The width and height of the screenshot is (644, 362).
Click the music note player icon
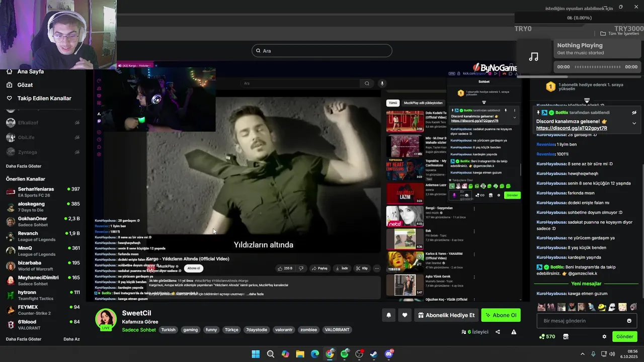click(534, 57)
